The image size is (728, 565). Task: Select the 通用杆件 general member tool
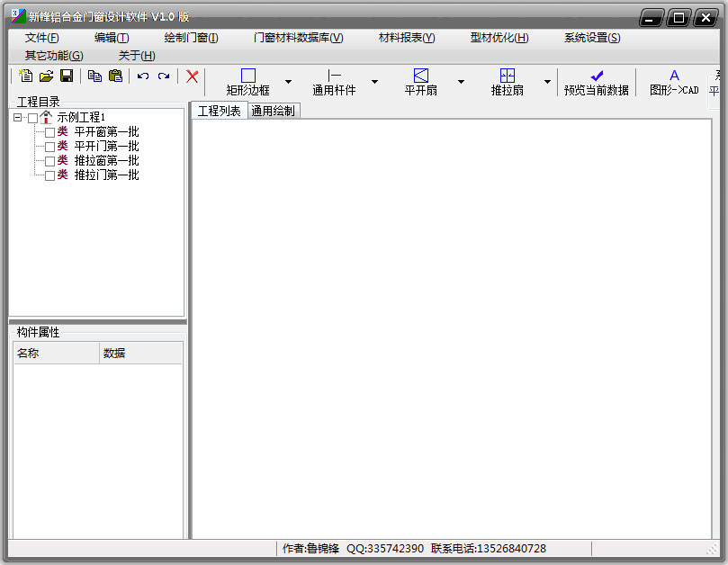(334, 82)
